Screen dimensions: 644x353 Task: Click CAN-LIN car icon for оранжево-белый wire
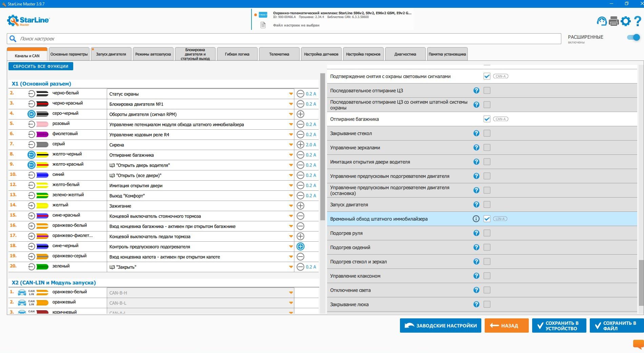point(22,293)
